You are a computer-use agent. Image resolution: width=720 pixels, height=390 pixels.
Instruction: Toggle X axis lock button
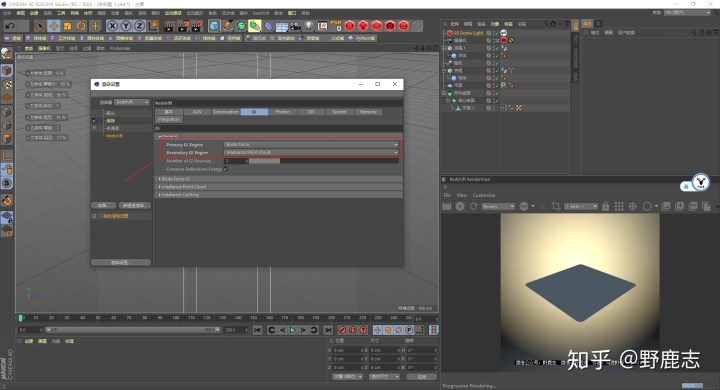coord(112,26)
